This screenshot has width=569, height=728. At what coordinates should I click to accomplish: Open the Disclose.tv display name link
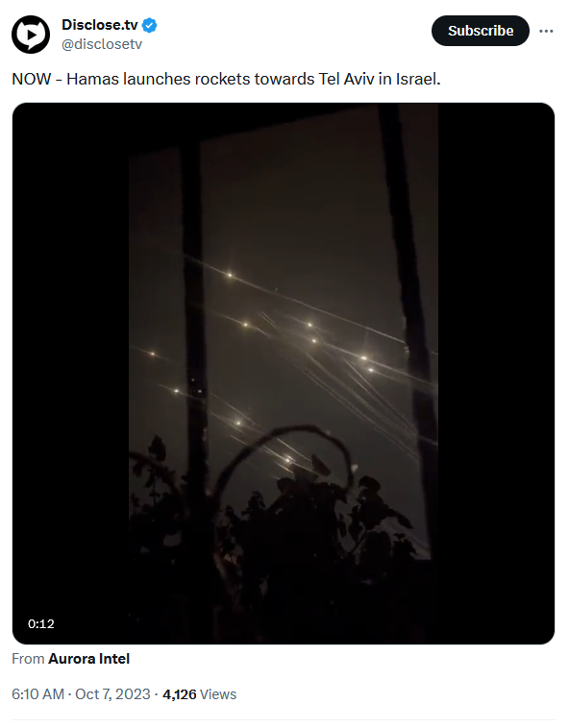pos(100,25)
